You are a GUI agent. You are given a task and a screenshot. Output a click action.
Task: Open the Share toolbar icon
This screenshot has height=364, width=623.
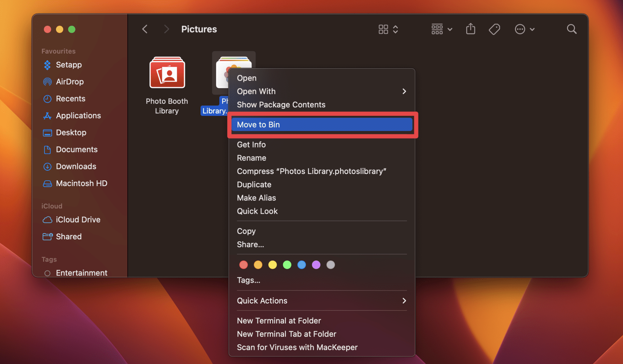tap(470, 29)
